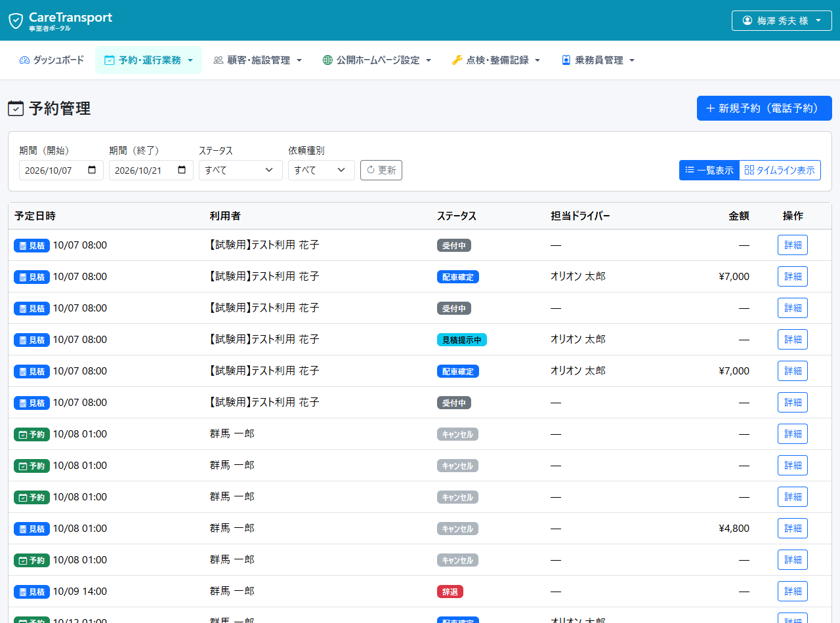This screenshot has height=623, width=840.
Task: Open calendar picker in 期間（終了） field
Action: pos(182,170)
